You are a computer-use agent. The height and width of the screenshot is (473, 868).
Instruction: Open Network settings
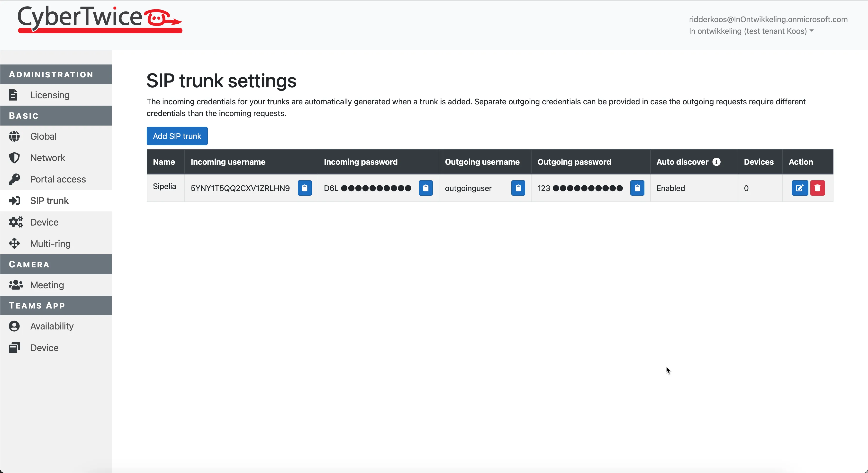click(56, 158)
